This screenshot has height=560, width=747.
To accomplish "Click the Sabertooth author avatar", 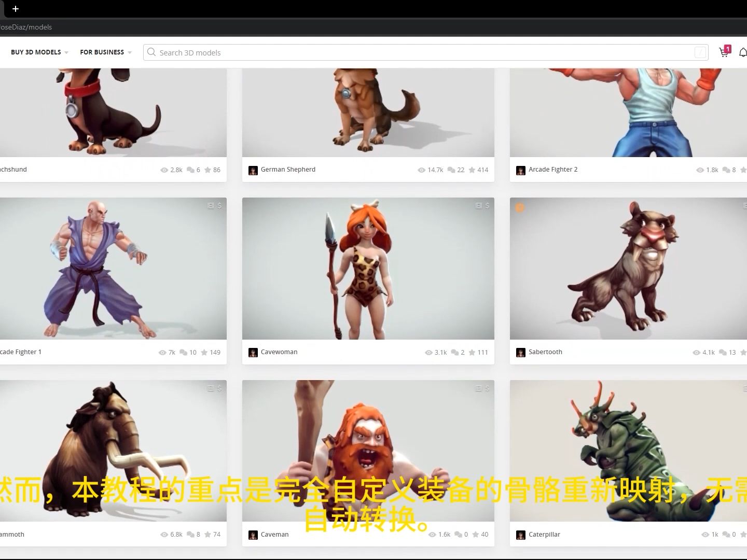I will 521,353.
